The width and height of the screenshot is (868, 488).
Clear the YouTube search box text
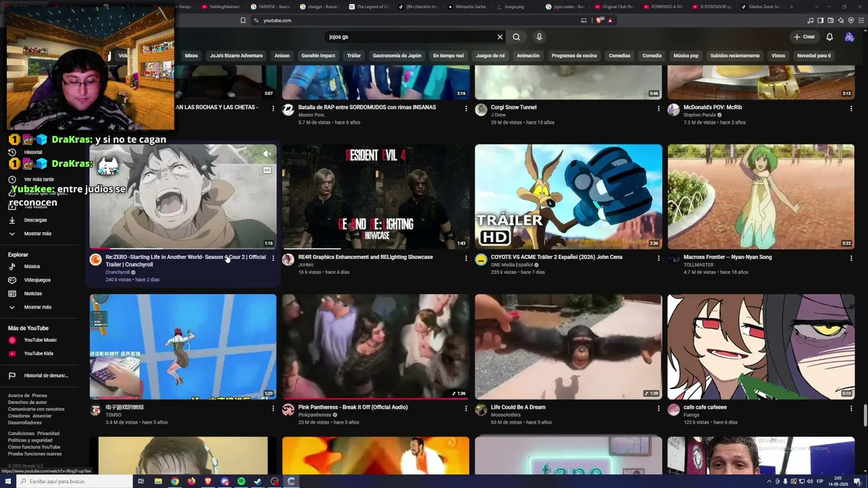coord(500,37)
